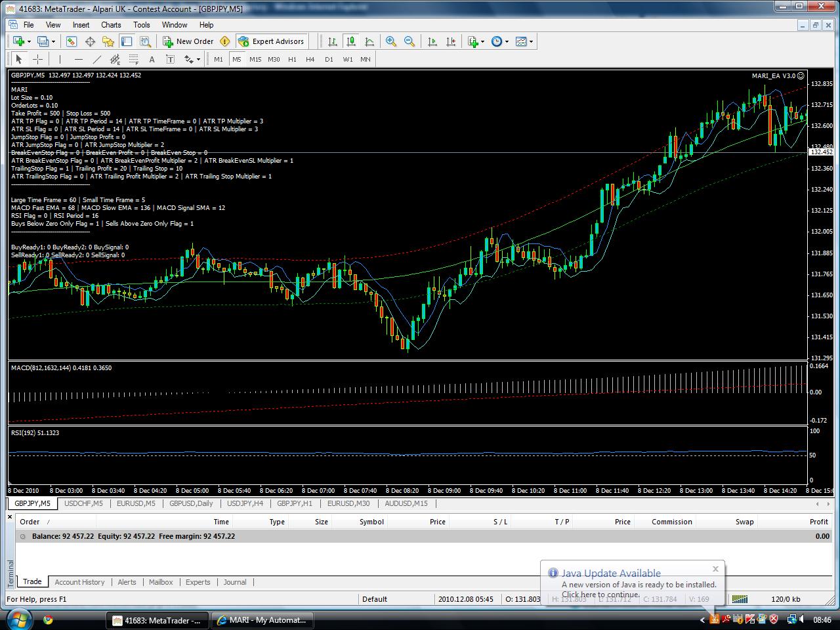
Task: Open the Charts menu
Action: coord(111,25)
